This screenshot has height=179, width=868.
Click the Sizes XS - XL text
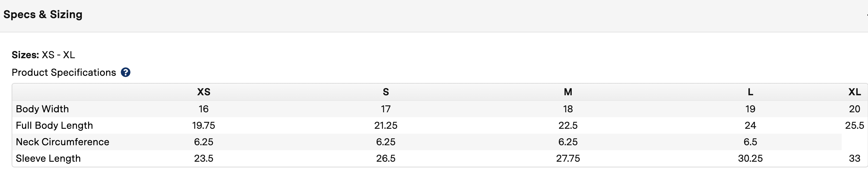coord(43,55)
